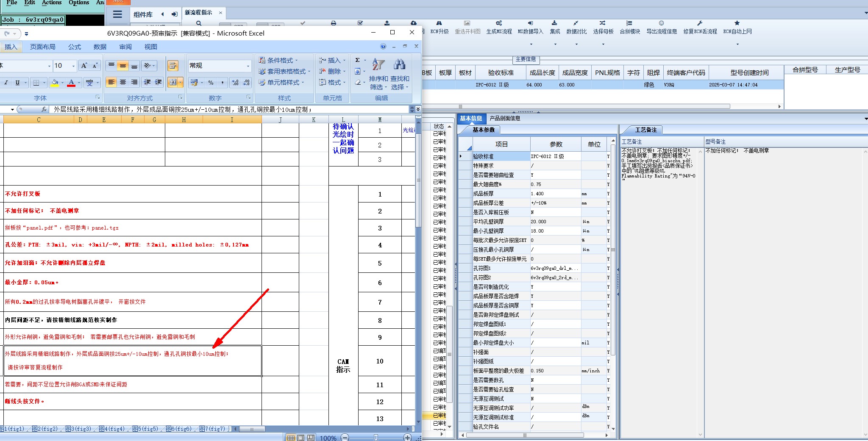Open the Actions menu in Genesis window
Image resolution: width=868 pixels, height=441 pixels.
click(52, 3)
